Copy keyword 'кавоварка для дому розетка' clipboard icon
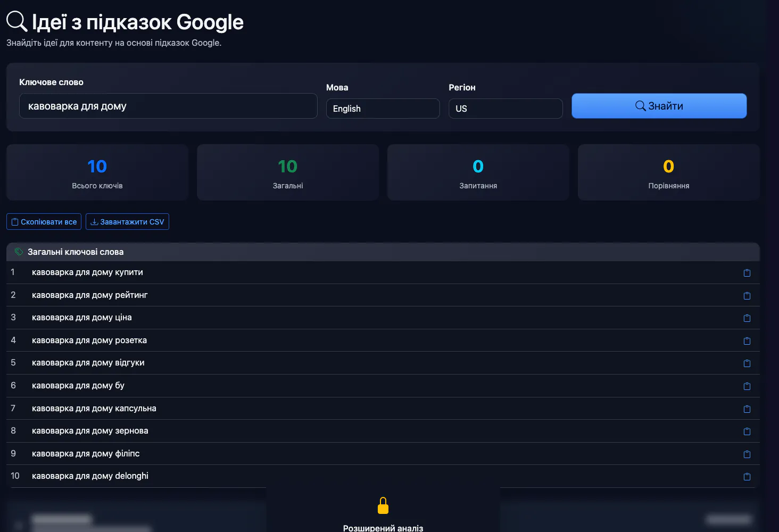This screenshot has height=532, width=779. (x=747, y=340)
